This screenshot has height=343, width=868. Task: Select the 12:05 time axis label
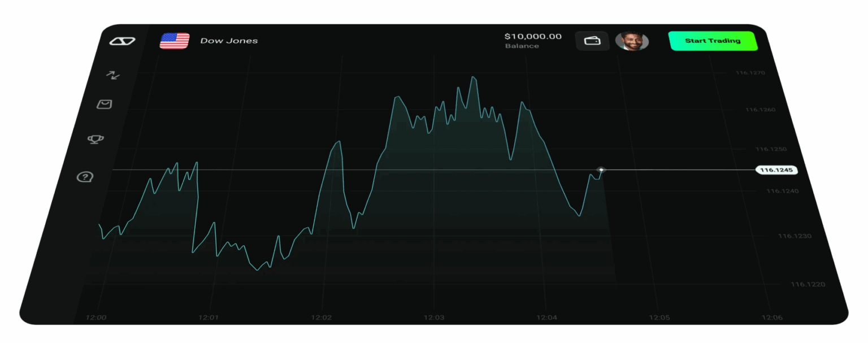click(x=659, y=318)
